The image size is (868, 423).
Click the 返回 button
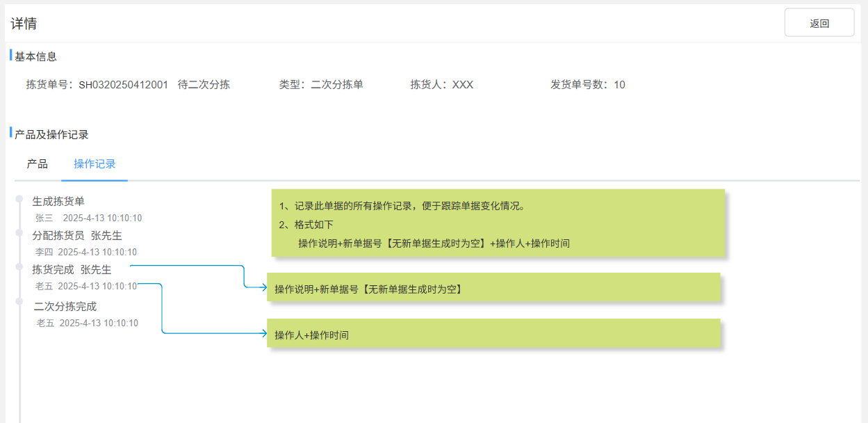(x=819, y=23)
